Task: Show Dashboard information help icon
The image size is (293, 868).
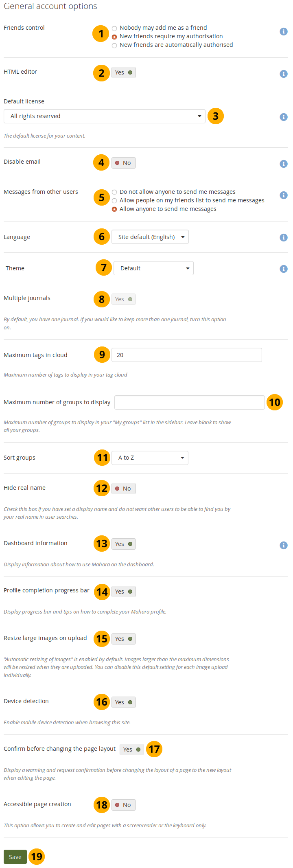Action: pos(284,545)
